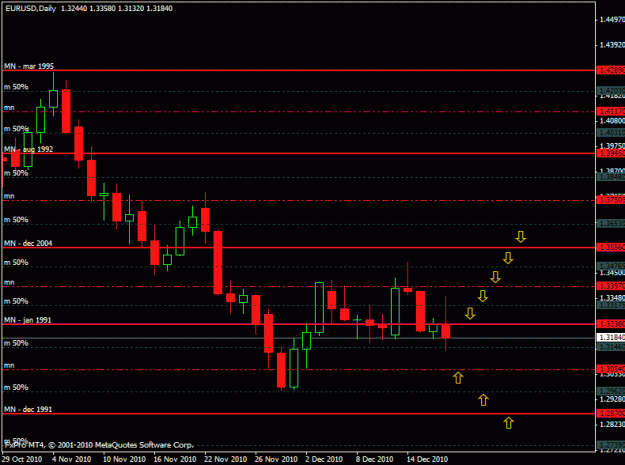Viewport: 625px width, 465px height.
Task: Click the 16 Nov 2010 date label
Action: click(x=175, y=459)
